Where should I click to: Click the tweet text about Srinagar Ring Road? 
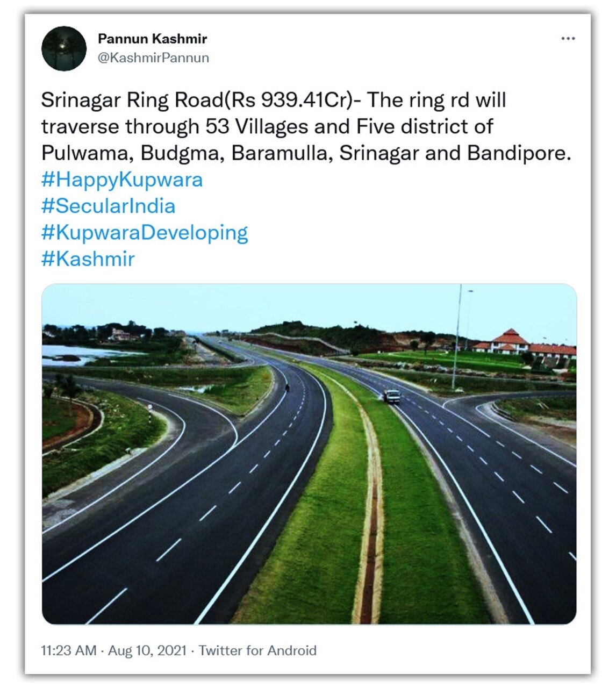(274, 101)
